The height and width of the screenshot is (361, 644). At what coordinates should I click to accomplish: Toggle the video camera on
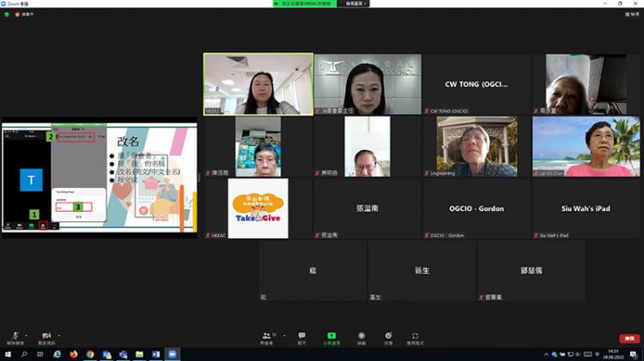pos(46,336)
